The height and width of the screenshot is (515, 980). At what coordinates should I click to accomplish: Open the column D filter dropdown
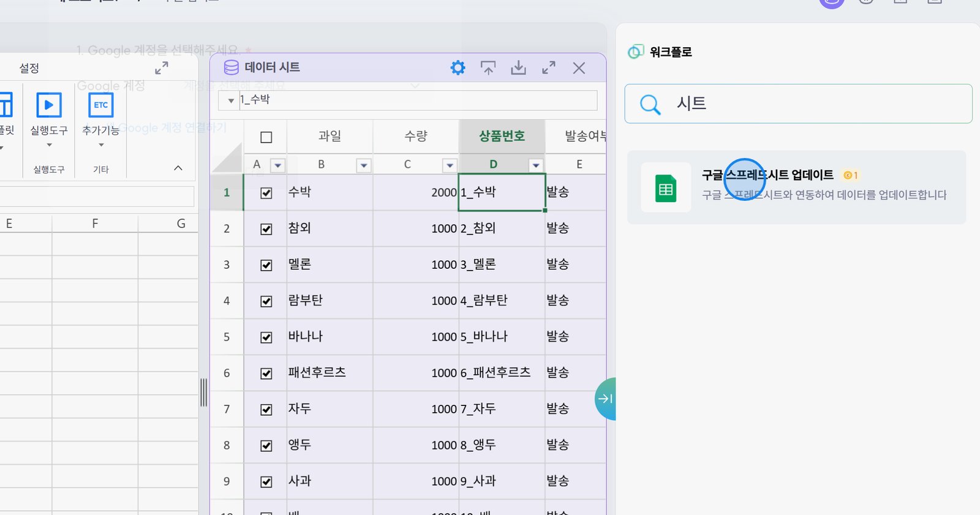click(536, 165)
